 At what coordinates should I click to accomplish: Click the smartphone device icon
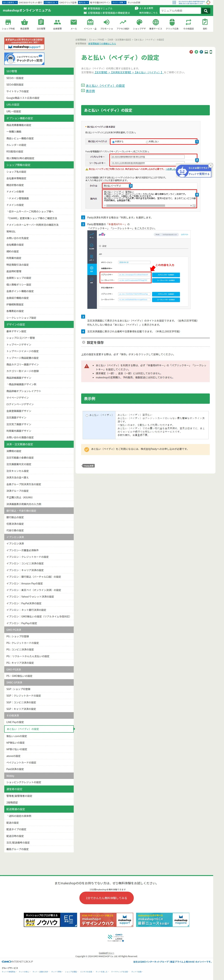point(211,52)
